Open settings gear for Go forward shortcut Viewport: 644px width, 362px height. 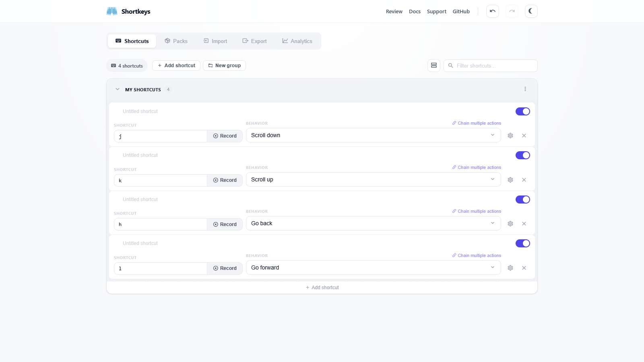[510, 268]
